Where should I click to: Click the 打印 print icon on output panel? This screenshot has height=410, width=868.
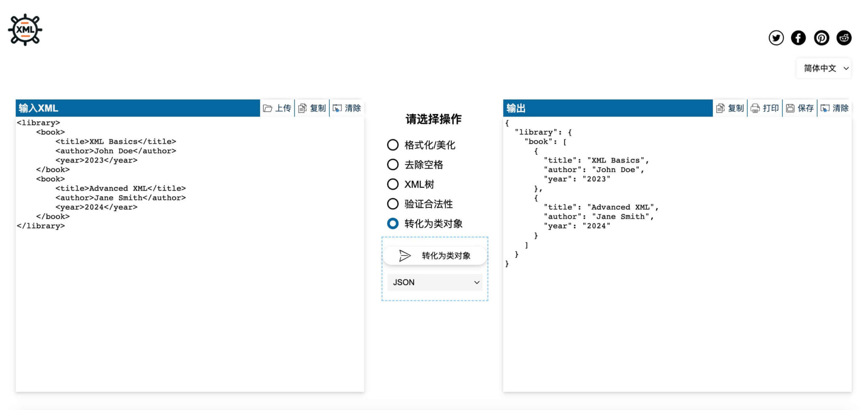coord(765,108)
